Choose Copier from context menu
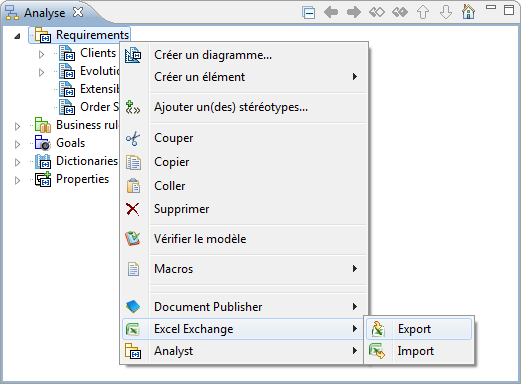The height and width of the screenshot is (384, 521). pos(244,162)
